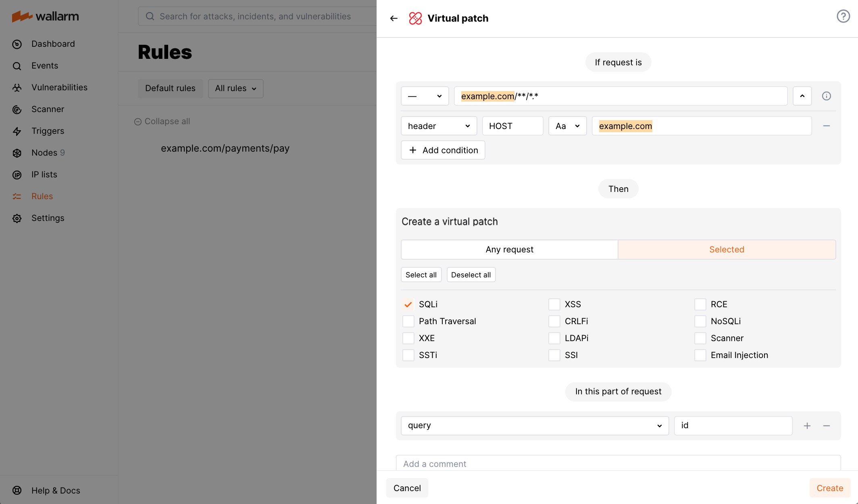
Task: Open help via the question mark icon
Action: 843,16
